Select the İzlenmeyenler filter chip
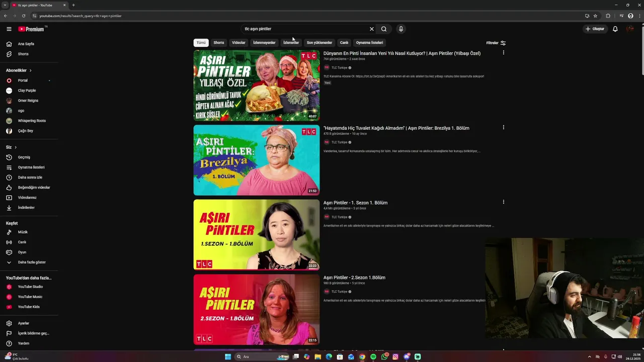Image resolution: width=644 pixels, height=362 pixels. [264, 43]
